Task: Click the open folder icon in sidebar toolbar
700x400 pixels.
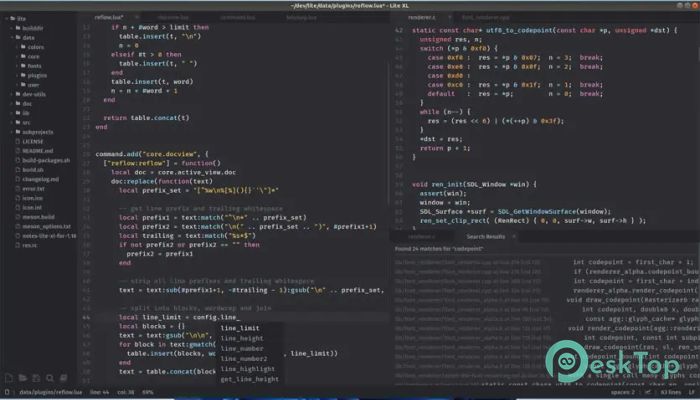Action: [x=23, y=378]
